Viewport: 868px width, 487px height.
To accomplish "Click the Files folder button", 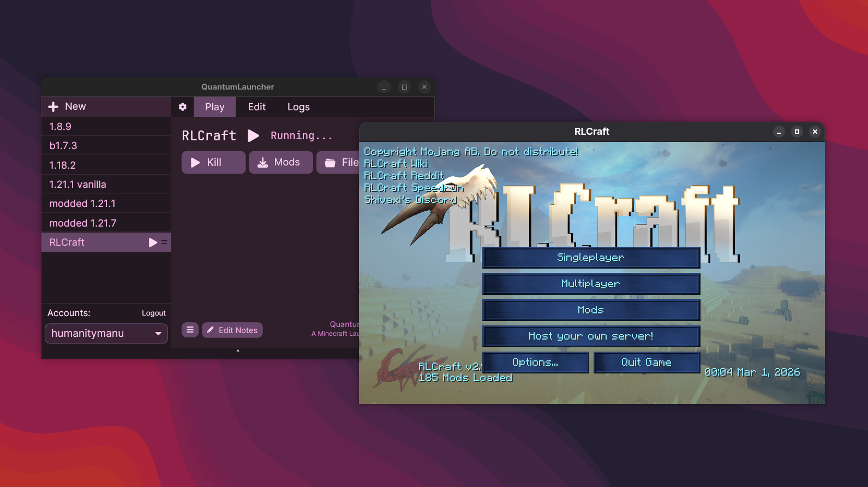I will click(x=338, y=163).
